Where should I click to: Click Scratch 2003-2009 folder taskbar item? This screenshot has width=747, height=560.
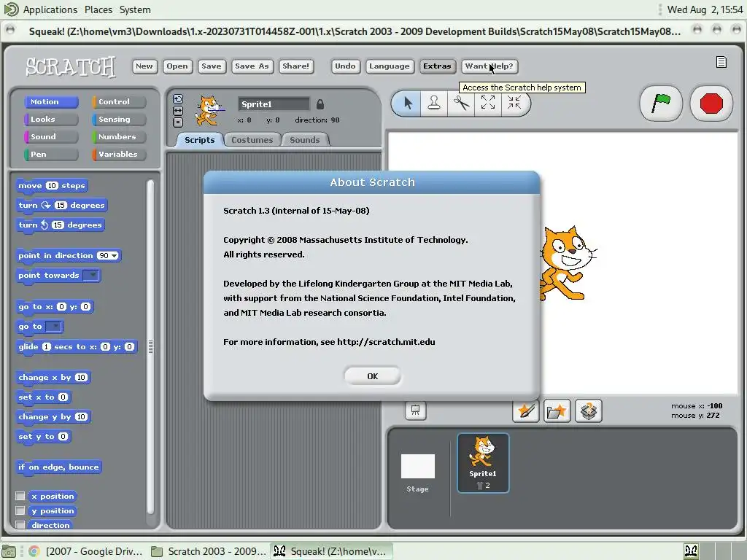point(209,551)
